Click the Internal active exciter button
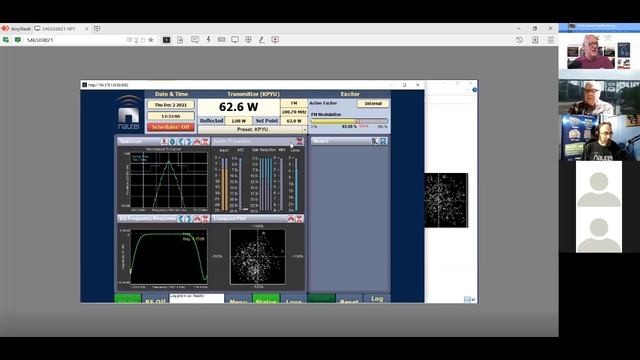The width and height of the screenshot is (640, 360). pos(373,104)
